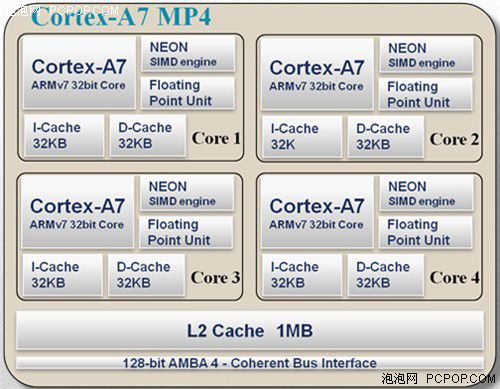Click the "Cortex-A7 MP4" title text
Image resolution: width=500 pixels, height=389 pixels.
tap(121, 17)
